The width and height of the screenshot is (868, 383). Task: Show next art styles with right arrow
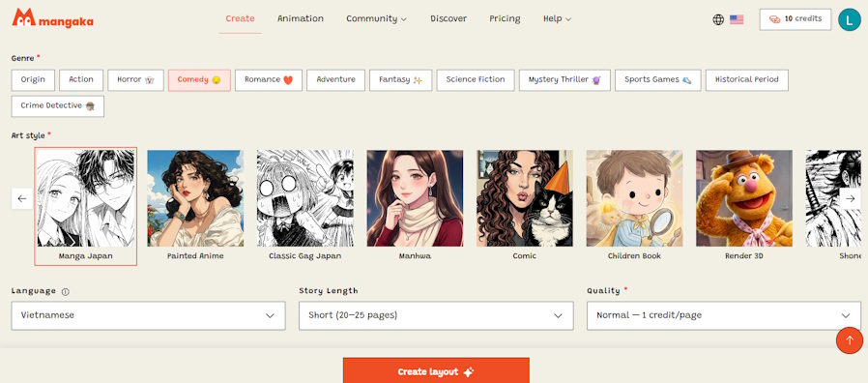tap(851, 198)
